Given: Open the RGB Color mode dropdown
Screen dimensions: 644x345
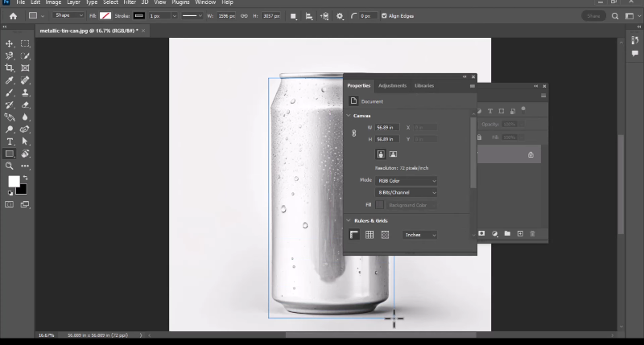Looking at the screenshot, I should tap(407, 181).
